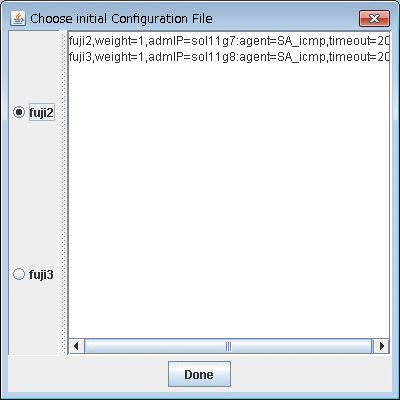Click the fuji2 label text
Viewport: 400px width, 400px height.
(41, 113)
